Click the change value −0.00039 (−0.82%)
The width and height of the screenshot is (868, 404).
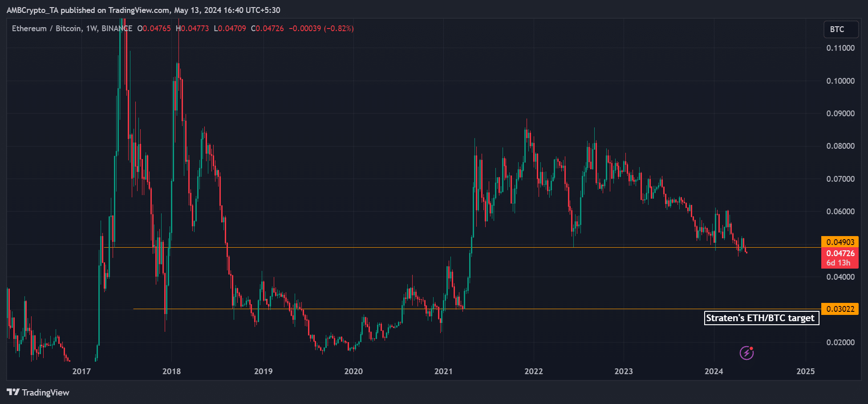(321, 29)
